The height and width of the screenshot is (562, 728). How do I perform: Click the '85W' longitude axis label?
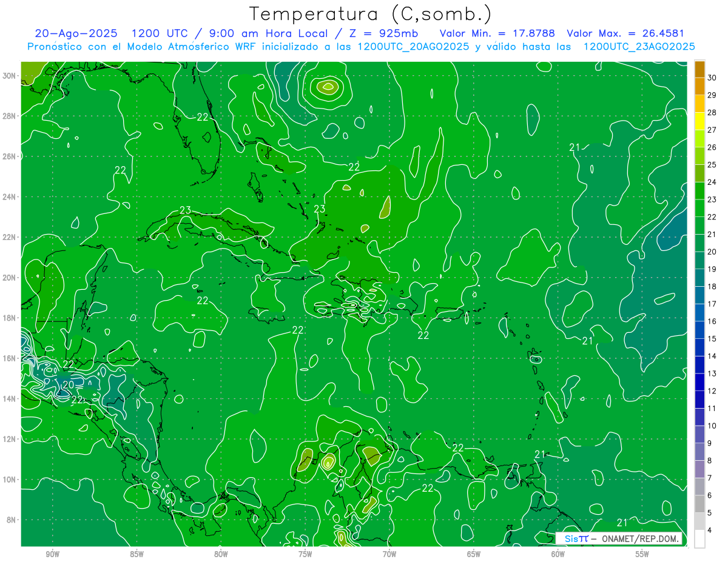click(137, 554)
